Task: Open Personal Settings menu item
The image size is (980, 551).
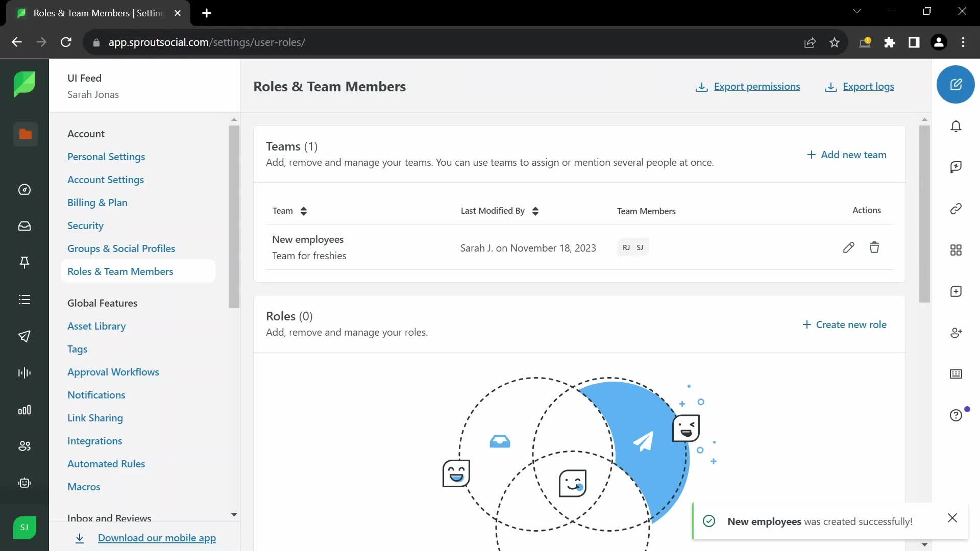Action: point(106,156)
